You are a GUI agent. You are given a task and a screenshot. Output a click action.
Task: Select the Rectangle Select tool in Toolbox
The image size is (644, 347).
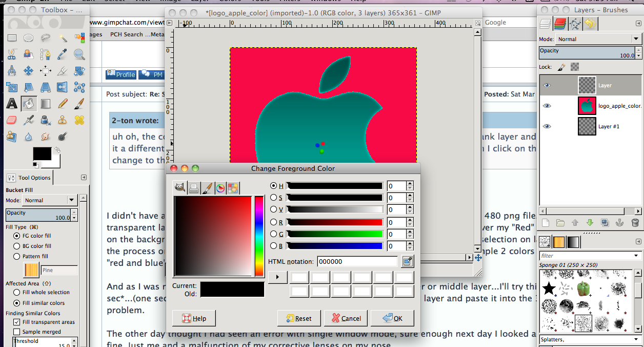12,37
